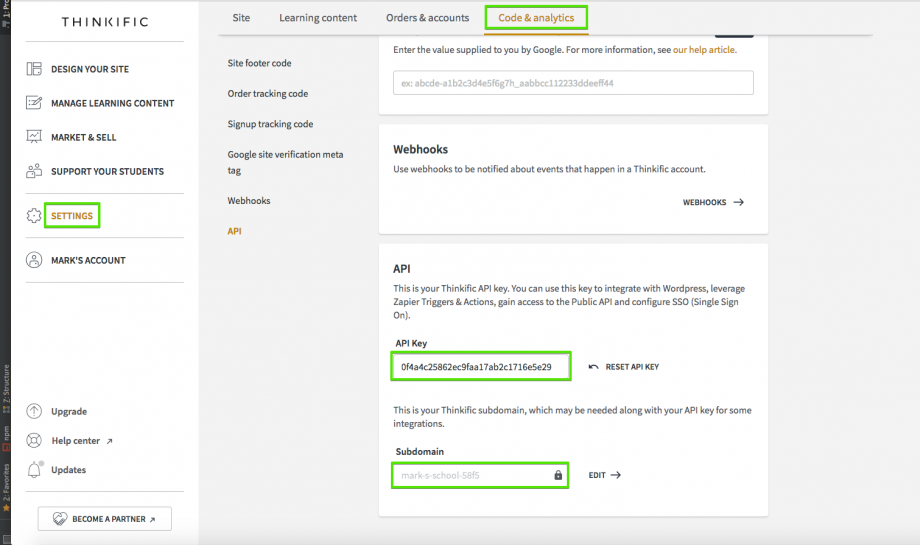Click Upgrade in the sidebar
This screenshot has height=545, width=920.
tap(69, 411)
